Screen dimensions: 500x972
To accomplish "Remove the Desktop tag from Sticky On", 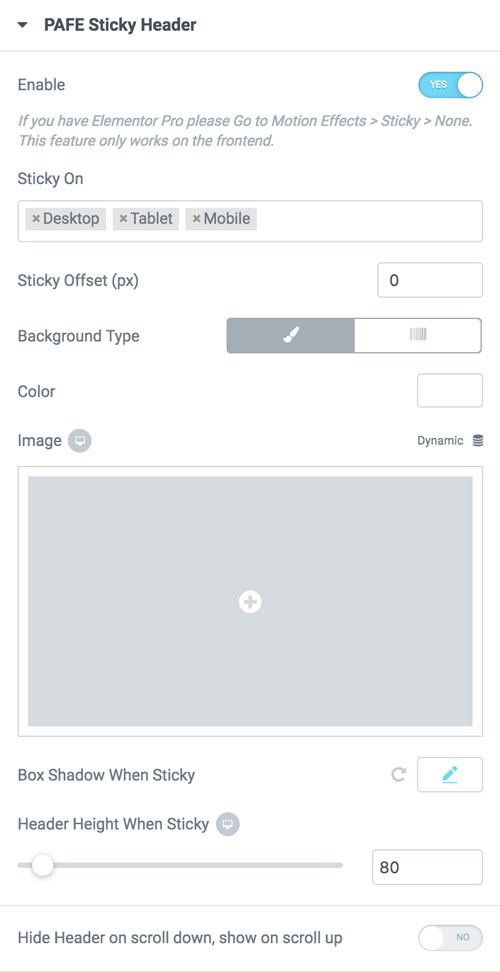I will click(36, 219).
